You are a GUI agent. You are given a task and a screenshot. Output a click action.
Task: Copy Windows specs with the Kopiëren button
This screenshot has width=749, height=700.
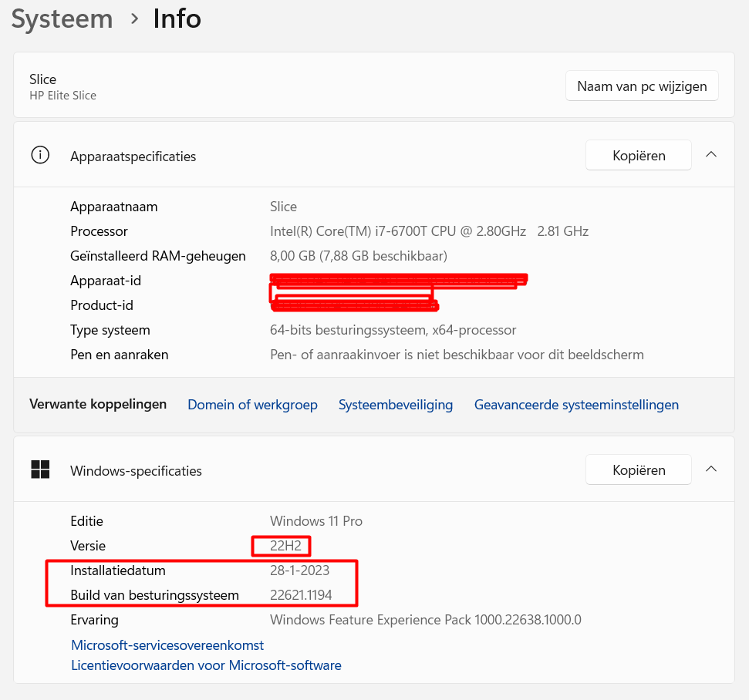click(x=639, y=470)
